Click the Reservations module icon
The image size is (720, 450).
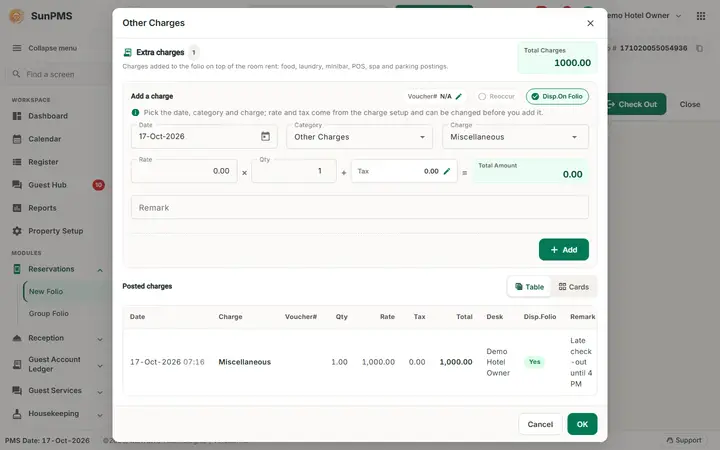[17, 269]
